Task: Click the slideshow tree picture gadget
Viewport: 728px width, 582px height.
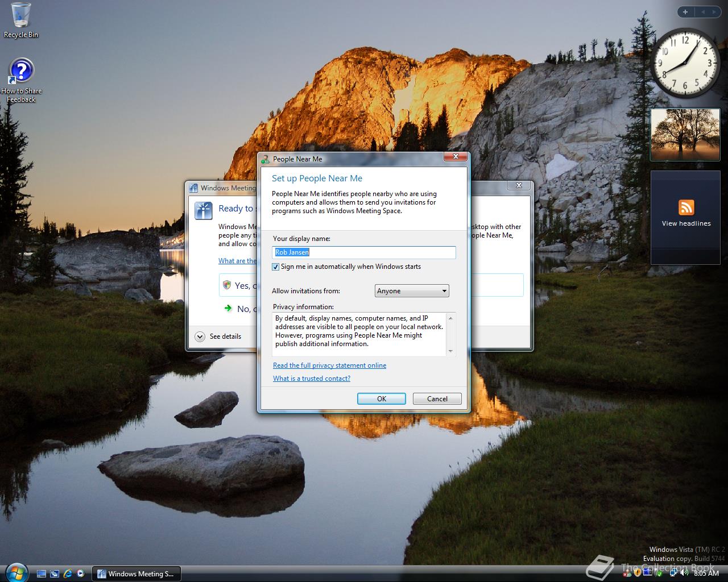Action: (x=685, y=135)
